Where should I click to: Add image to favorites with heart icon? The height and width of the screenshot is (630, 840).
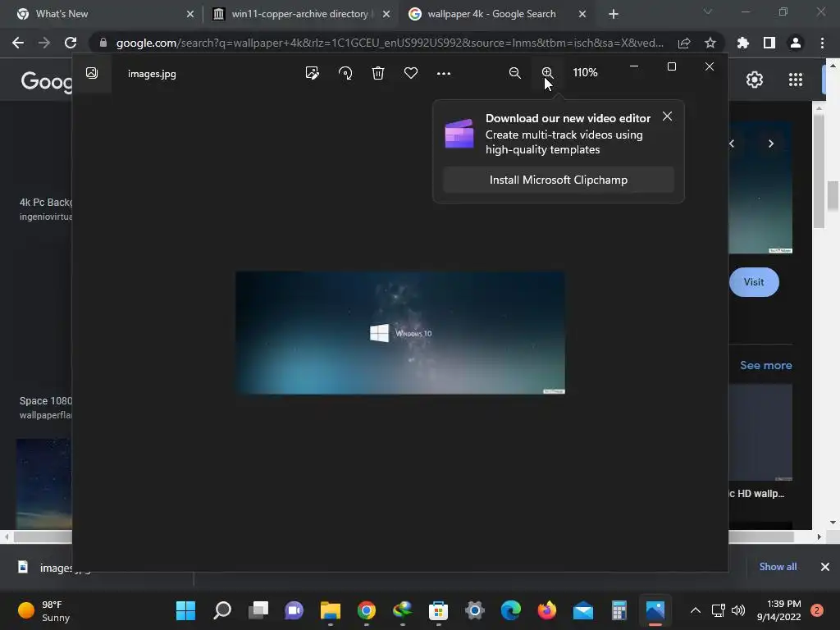pyautogui.click(x=411, y=73)
